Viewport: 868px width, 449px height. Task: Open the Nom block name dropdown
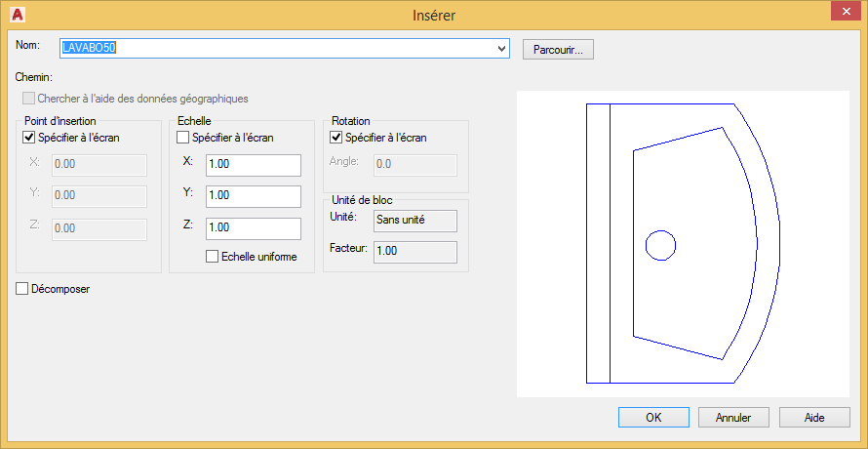point(502,48)
